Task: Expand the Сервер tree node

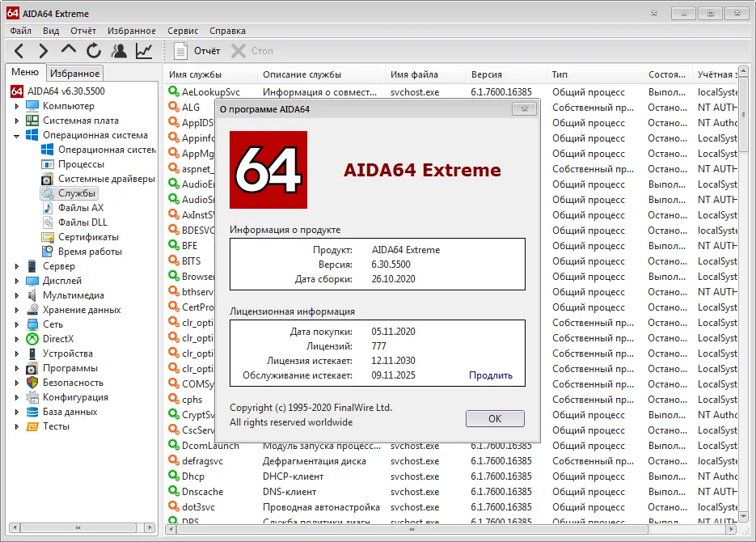Action: (x=17, y=266)
